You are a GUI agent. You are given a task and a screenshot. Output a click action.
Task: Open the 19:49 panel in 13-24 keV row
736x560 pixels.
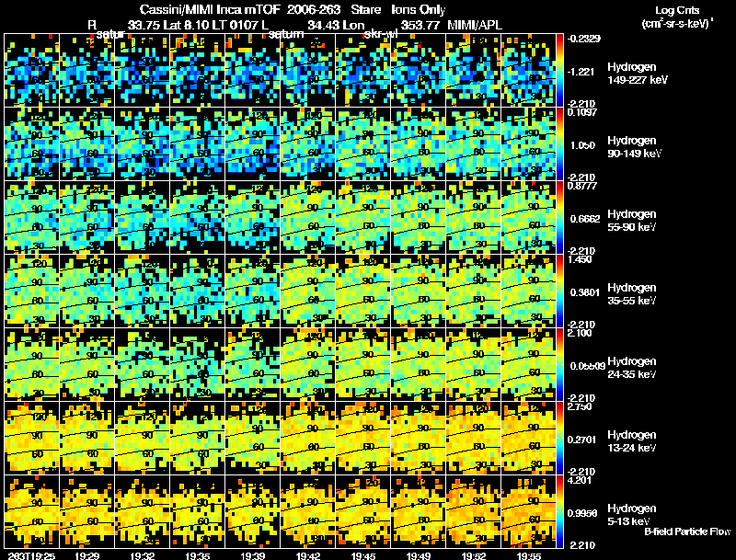coord(419,439)
